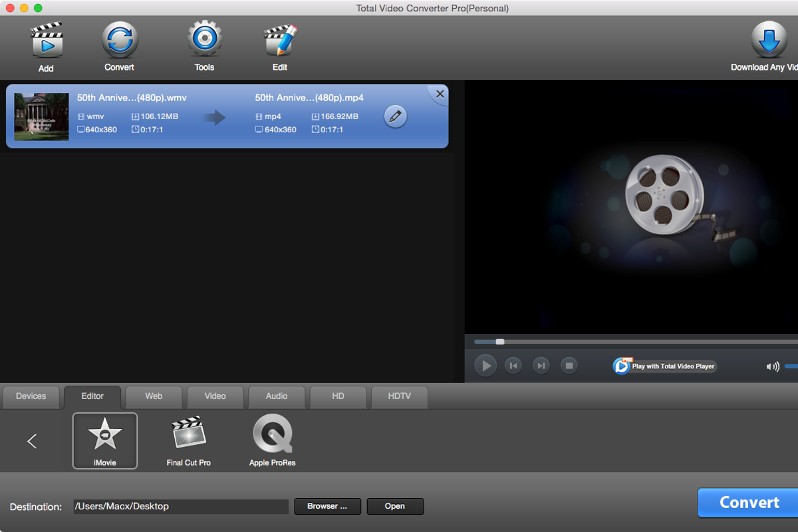Stop the video playback
This screenshot has width=798, height=532.
[569, 365]
